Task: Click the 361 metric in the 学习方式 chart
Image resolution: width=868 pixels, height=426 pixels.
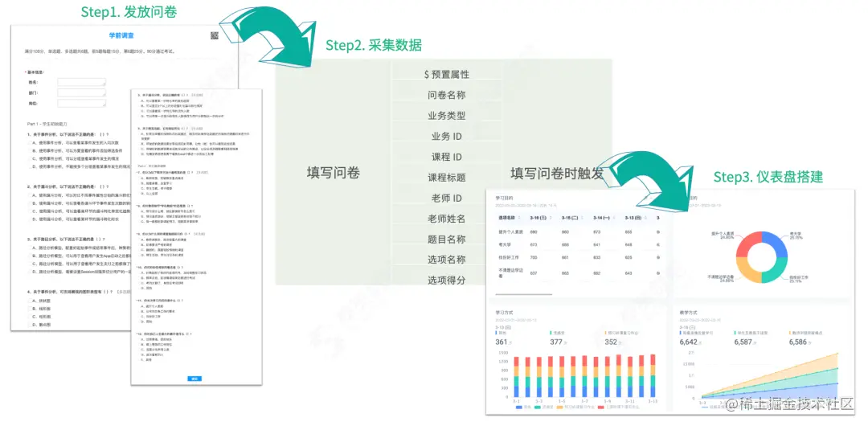Action: 501,342
